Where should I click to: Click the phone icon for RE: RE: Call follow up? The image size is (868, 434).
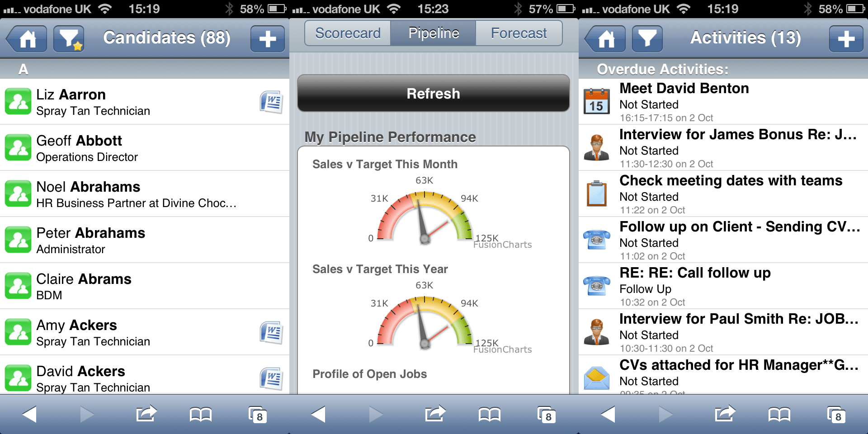click(x=596, y=286)
